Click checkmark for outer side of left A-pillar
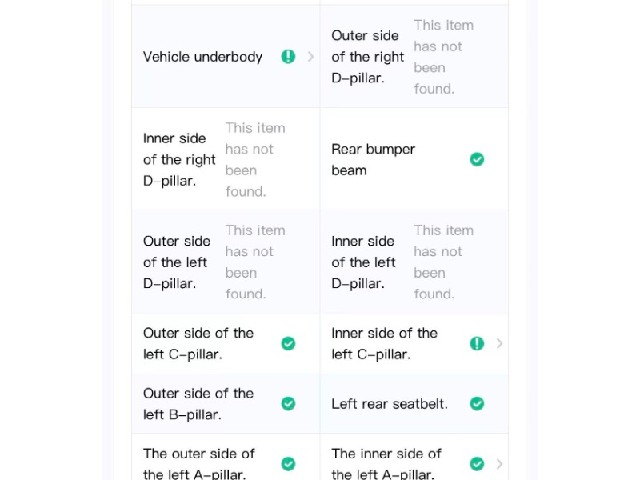 click(288, 464)
